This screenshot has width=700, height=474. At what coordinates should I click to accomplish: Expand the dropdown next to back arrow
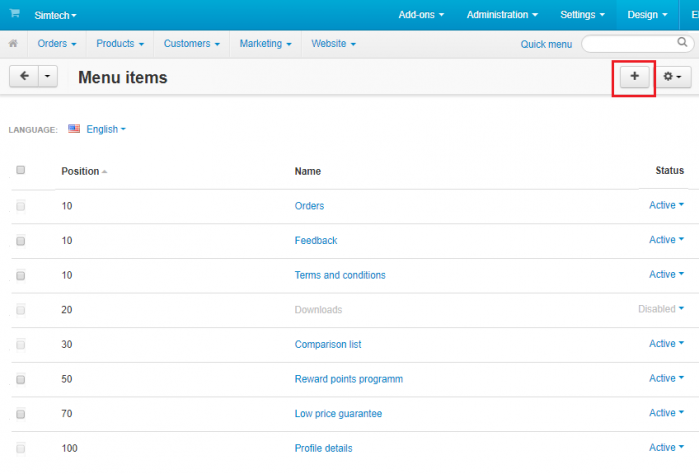[48, 76]
